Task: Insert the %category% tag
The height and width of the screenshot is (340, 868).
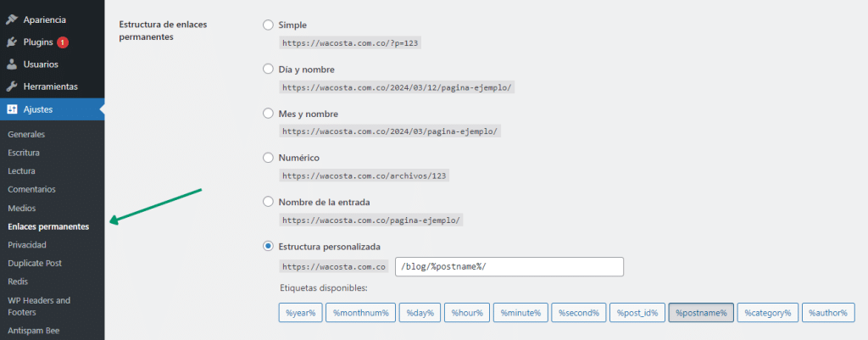Action: pyautogui.click(x=768, y=313)
